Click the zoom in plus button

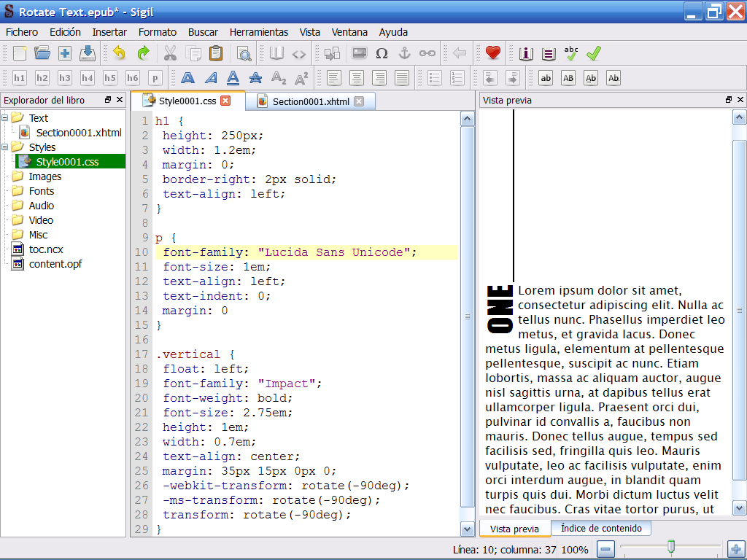tap(735, 549)
